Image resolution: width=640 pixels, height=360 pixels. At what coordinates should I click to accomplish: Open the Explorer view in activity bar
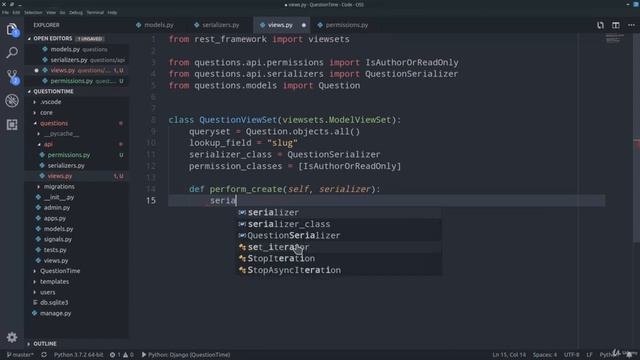pyautogui.click(x=12, y=29)
